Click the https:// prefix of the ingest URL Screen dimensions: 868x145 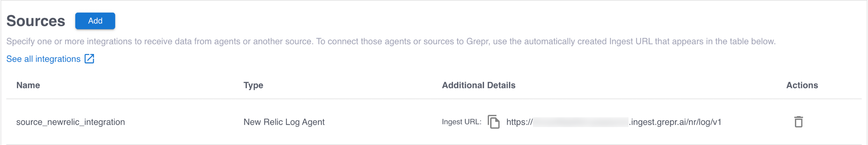pyautogui.click(x=519, y=122)
